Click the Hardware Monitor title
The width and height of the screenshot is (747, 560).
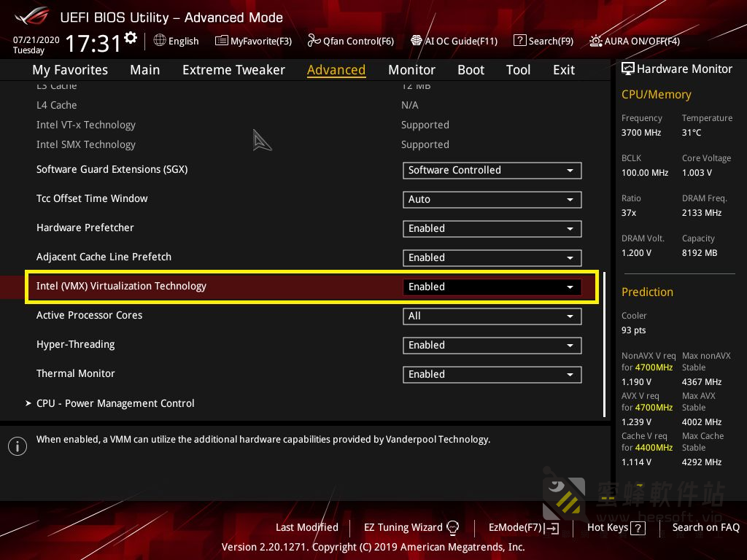point(684,69)
